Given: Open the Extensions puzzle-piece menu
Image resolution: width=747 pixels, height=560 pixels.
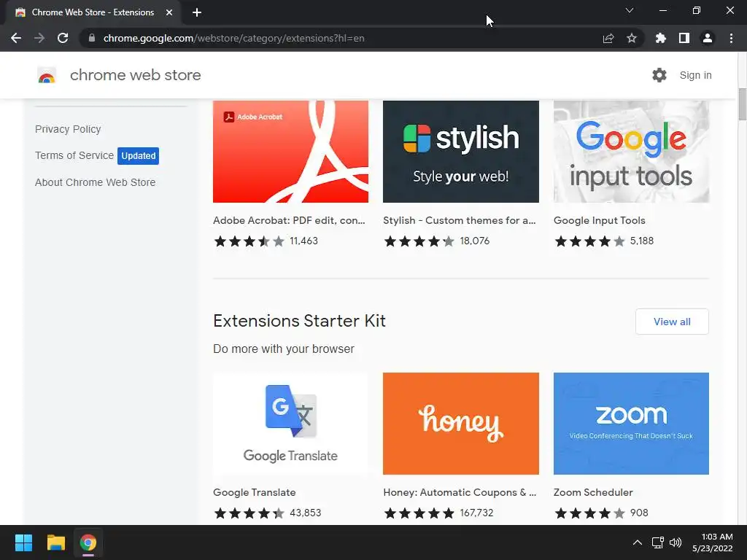Looking at the screenshot, I should [660, 38].
